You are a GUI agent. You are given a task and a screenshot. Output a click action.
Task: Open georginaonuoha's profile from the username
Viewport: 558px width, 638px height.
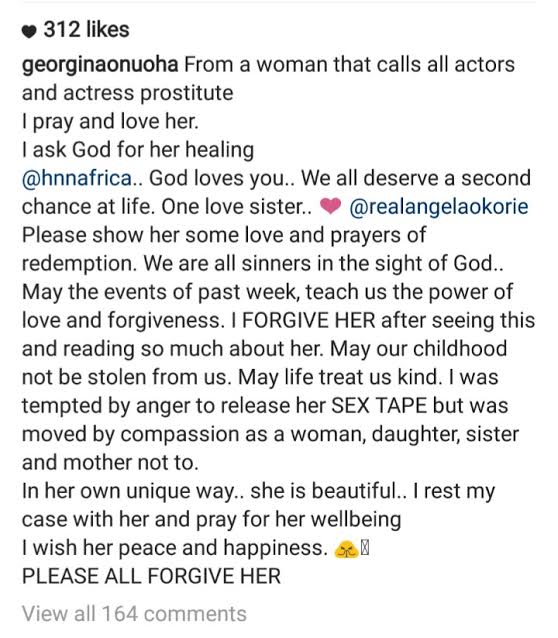[x=100, y=66]
